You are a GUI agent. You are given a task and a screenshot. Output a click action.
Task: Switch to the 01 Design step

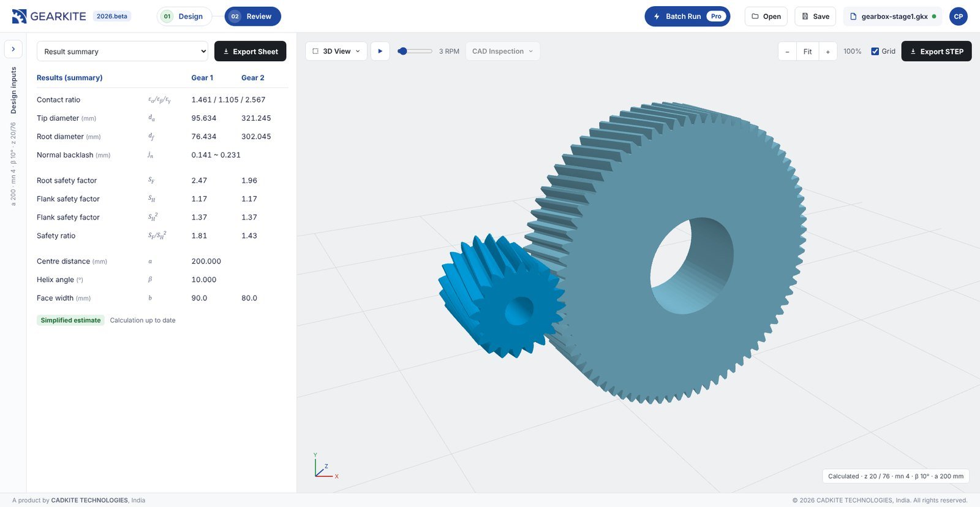(184, 17)
